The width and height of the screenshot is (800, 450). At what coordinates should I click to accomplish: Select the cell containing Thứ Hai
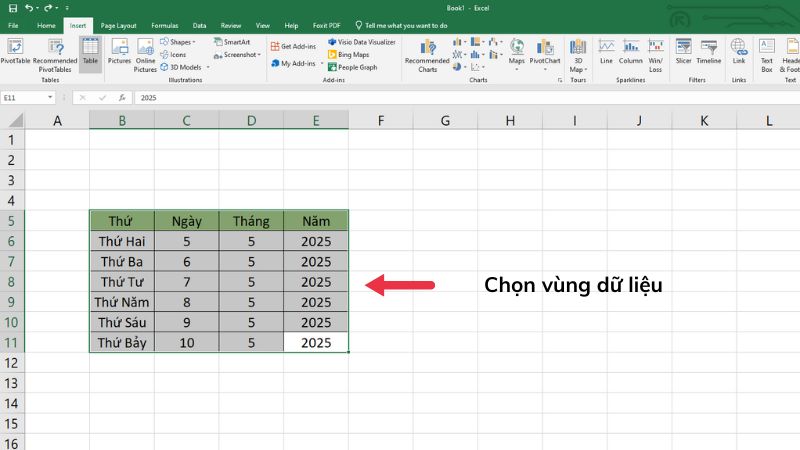click(x=121, y=240)
